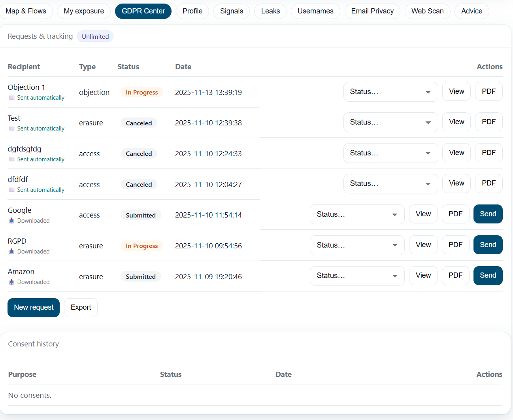The image size is (513, 420).
Task: View the RGPD erasure request
Action: (423, 245)
